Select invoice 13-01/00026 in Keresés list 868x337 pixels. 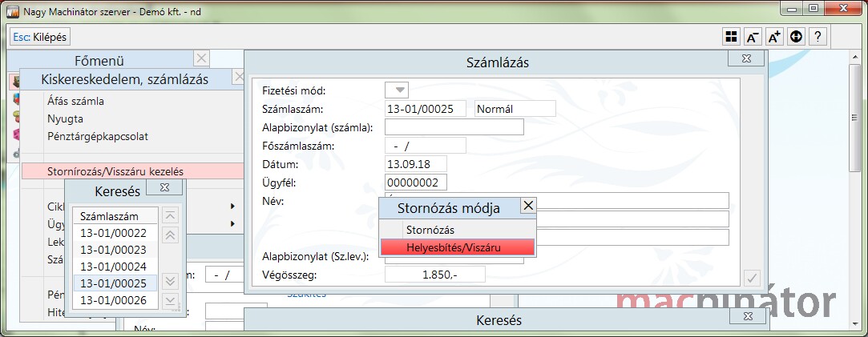(115, 300)
